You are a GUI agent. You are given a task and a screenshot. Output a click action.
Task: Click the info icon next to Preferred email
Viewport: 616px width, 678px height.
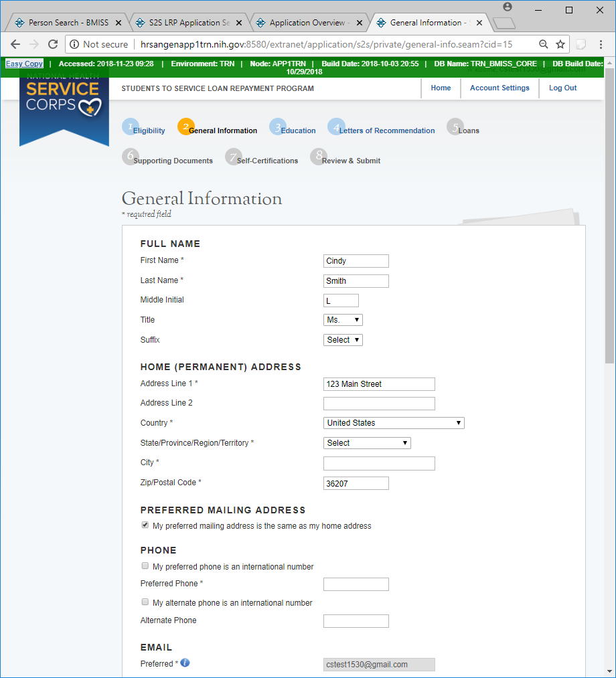(185, 663)
